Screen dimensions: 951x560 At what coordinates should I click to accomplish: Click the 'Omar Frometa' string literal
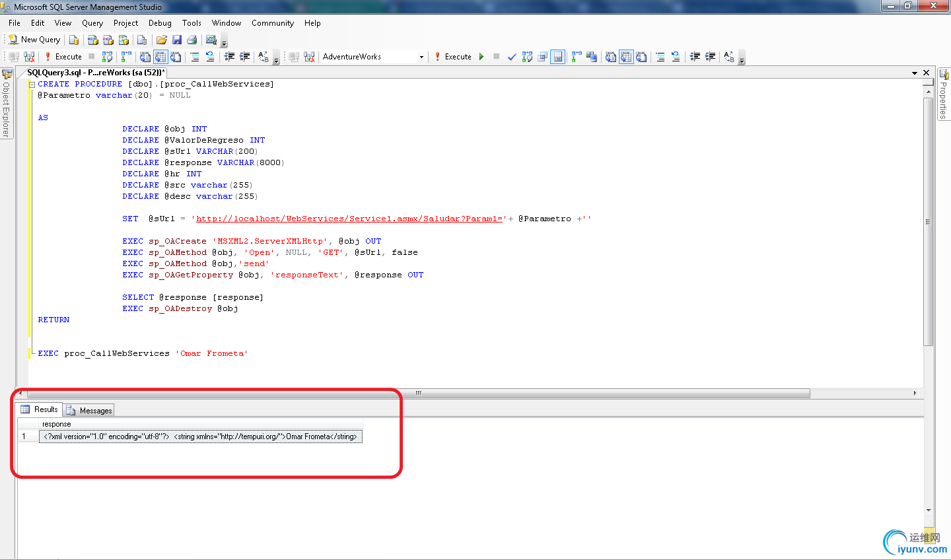point(212,353)
